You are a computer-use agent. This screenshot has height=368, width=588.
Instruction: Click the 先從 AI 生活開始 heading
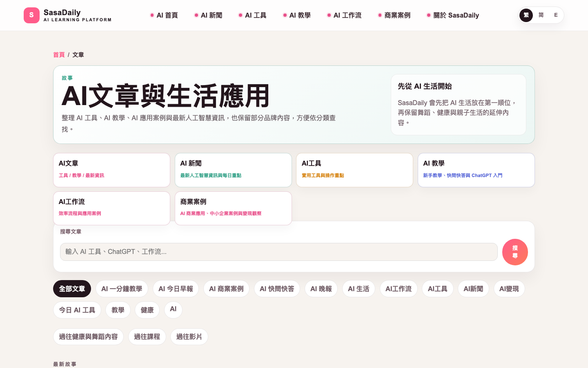pos(425,86)
